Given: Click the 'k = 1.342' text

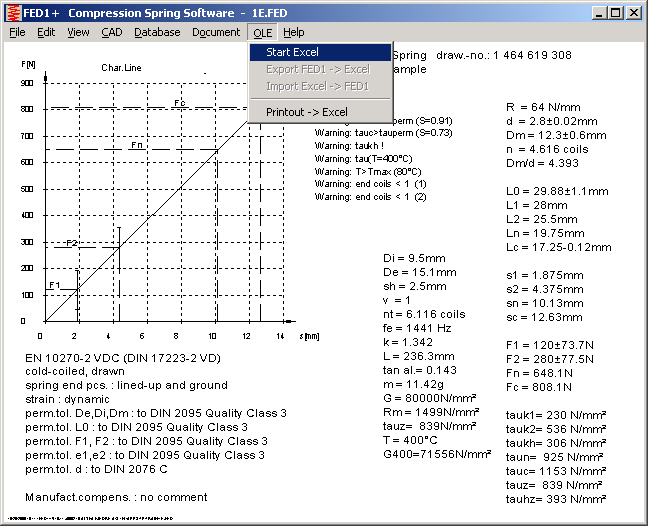Looking at the screenshot, I should pyautogui.click(x=408, y=343).
